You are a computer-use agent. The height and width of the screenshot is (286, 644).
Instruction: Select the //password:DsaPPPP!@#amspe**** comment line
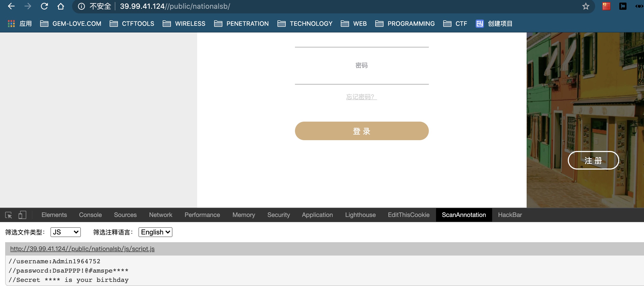(68, 271)
